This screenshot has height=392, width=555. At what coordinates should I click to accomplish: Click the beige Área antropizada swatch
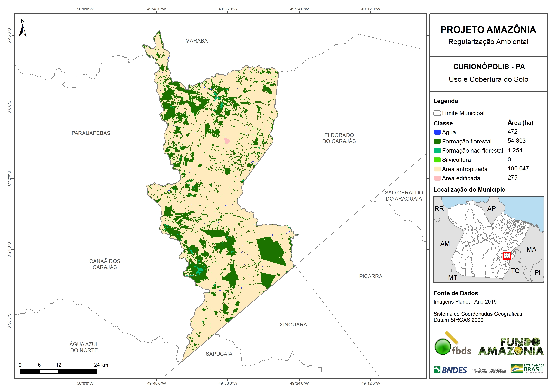437,169
